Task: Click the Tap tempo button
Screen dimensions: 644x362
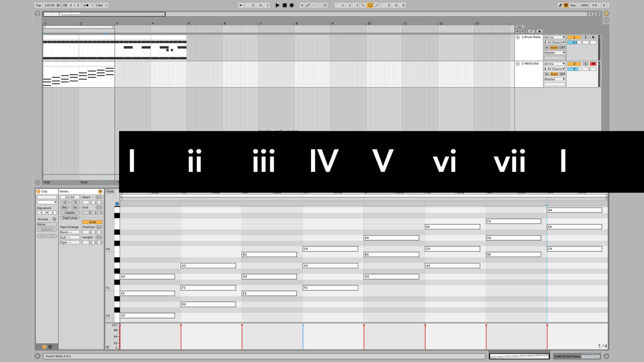Action: [x=39, y=5]
